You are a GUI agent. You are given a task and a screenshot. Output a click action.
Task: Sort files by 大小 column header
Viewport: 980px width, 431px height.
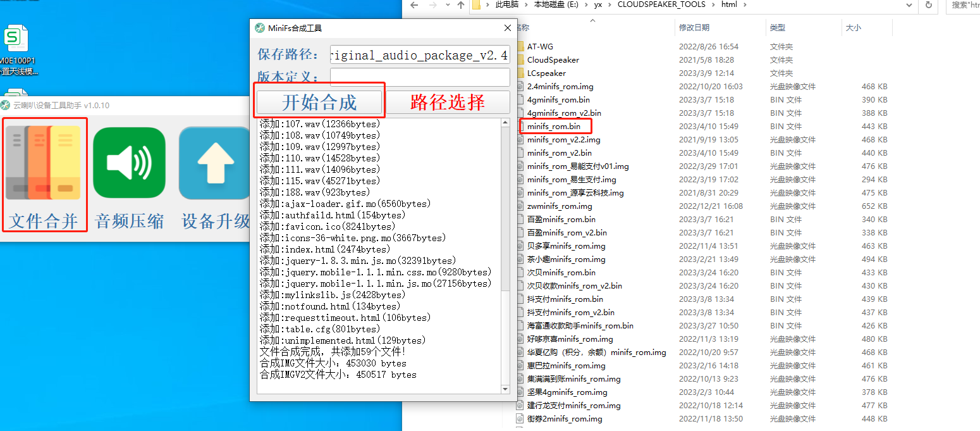pyautogui.click(x=852, y=28)
